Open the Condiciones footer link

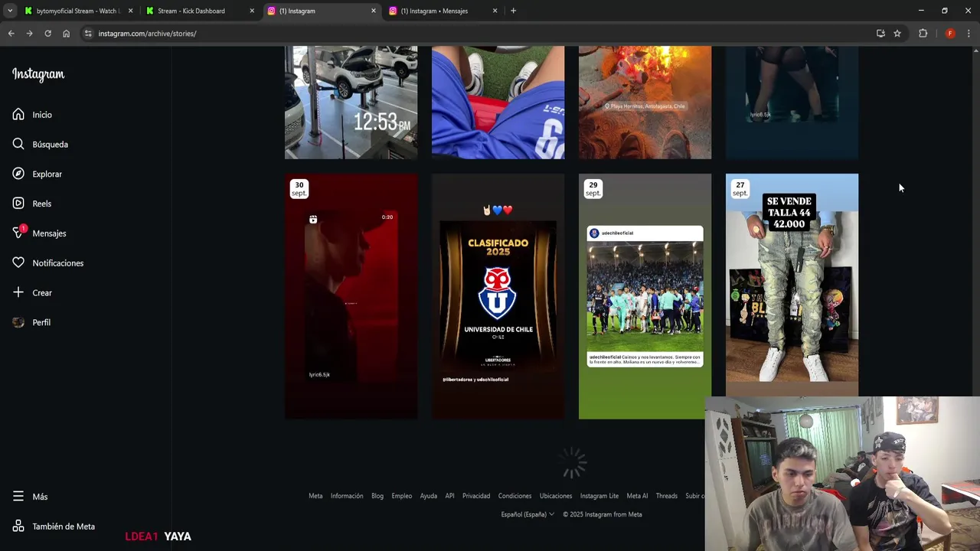[x=514, y=496]
